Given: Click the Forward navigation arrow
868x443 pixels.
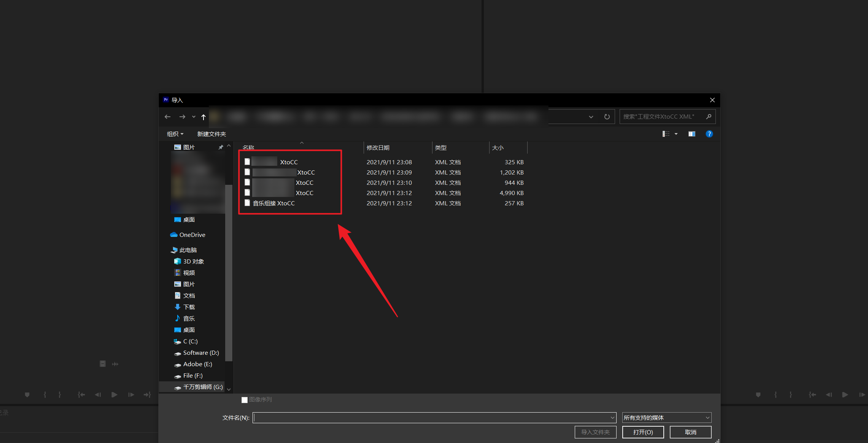Looking at the screenshot, I should point(182,117).
